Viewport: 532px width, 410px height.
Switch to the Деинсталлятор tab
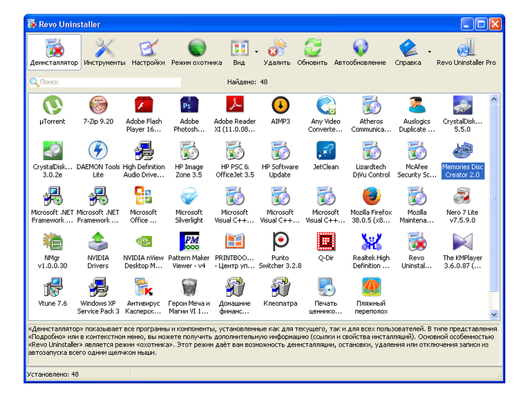click(x=54, y=52)
